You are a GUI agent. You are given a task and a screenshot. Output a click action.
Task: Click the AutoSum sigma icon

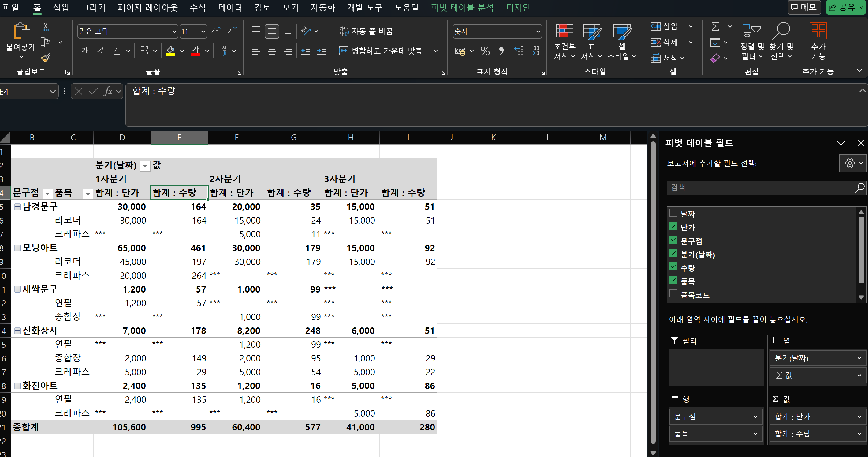(x=715, y=26)
